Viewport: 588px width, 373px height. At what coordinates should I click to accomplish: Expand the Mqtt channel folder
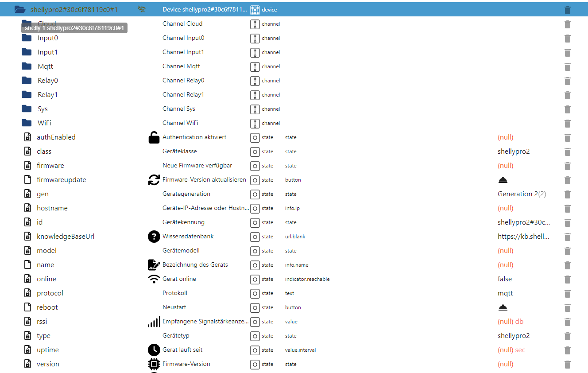click(x=27, y=66)
